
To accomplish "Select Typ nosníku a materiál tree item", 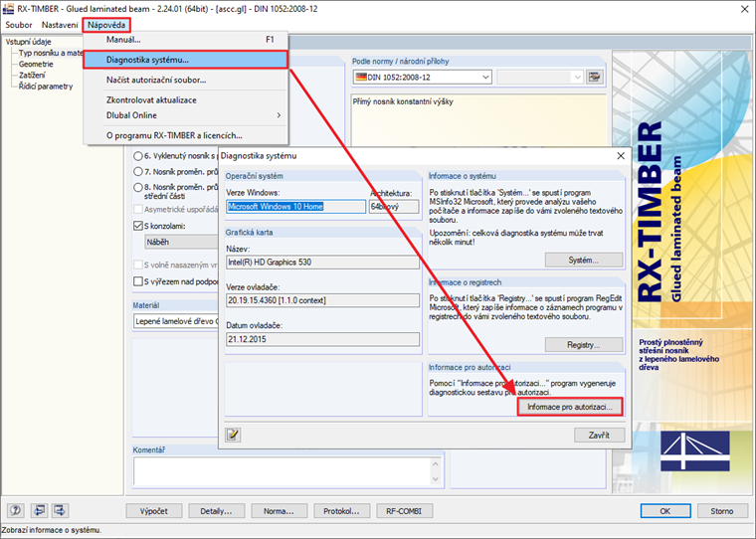I will tap(51, 53).
